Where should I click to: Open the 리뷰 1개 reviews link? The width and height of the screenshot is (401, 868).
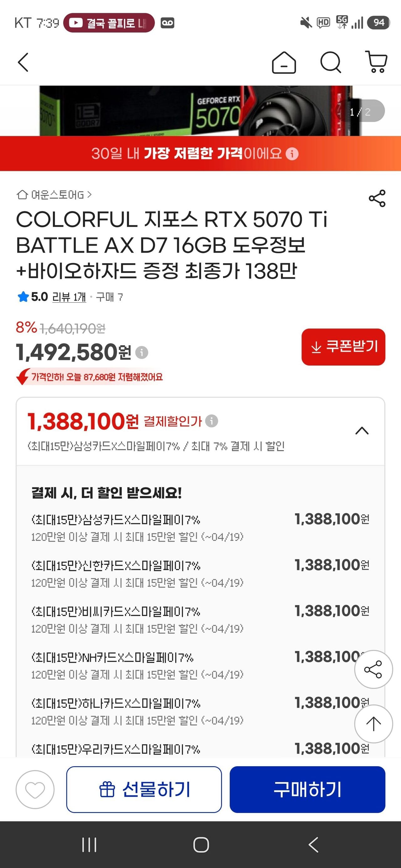point(69,297)
